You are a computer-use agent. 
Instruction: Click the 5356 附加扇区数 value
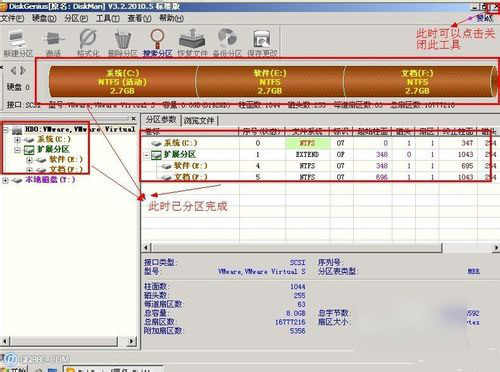tap(297, 331)
